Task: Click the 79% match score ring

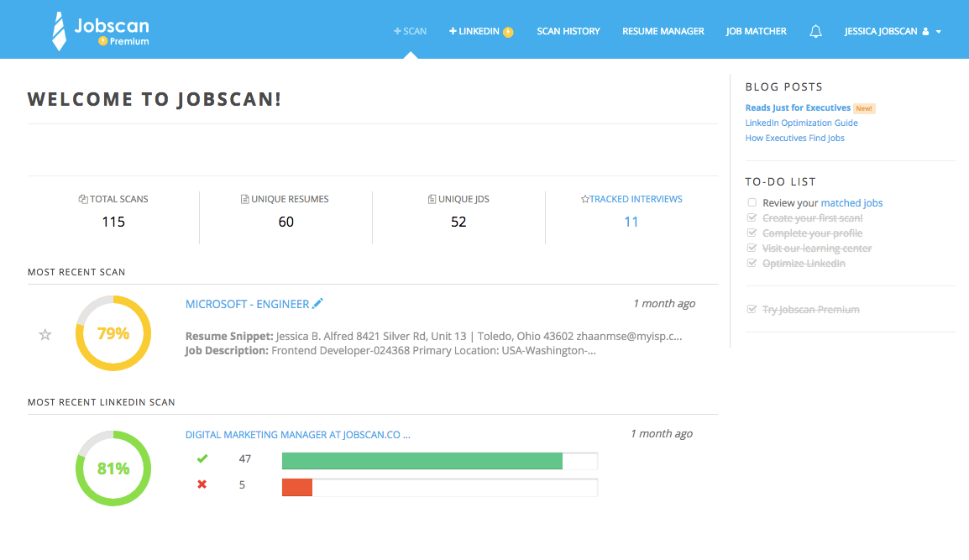Action: (113, 333)
